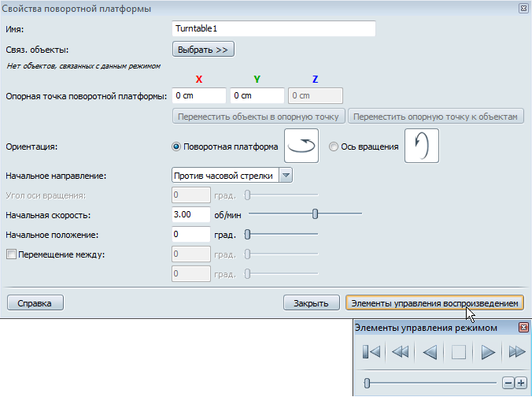Open the "Начальное направление" dropdown

[286, 176]
